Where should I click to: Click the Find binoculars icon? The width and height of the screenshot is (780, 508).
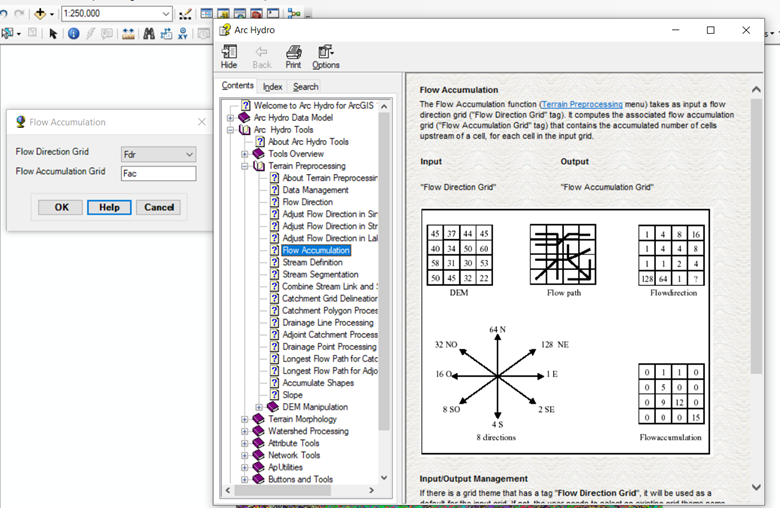point(148,34)
